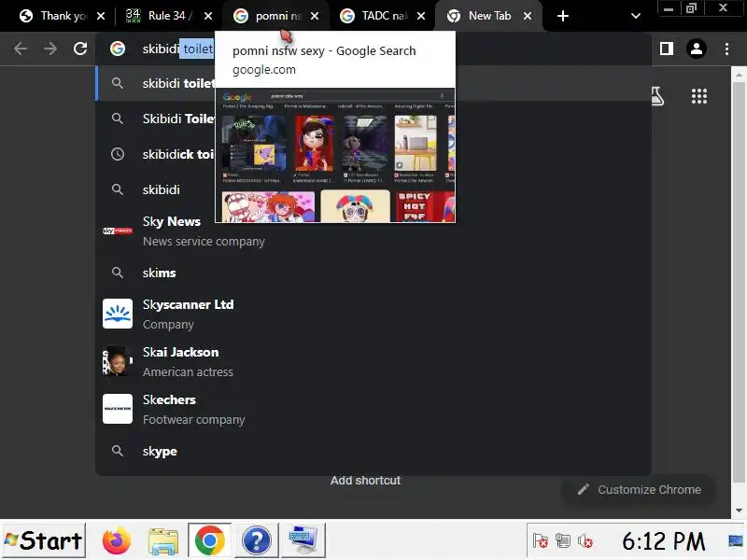Launch Firefox from the taskbar
This screenshot has width=747, height=560.
coord(117,540)
